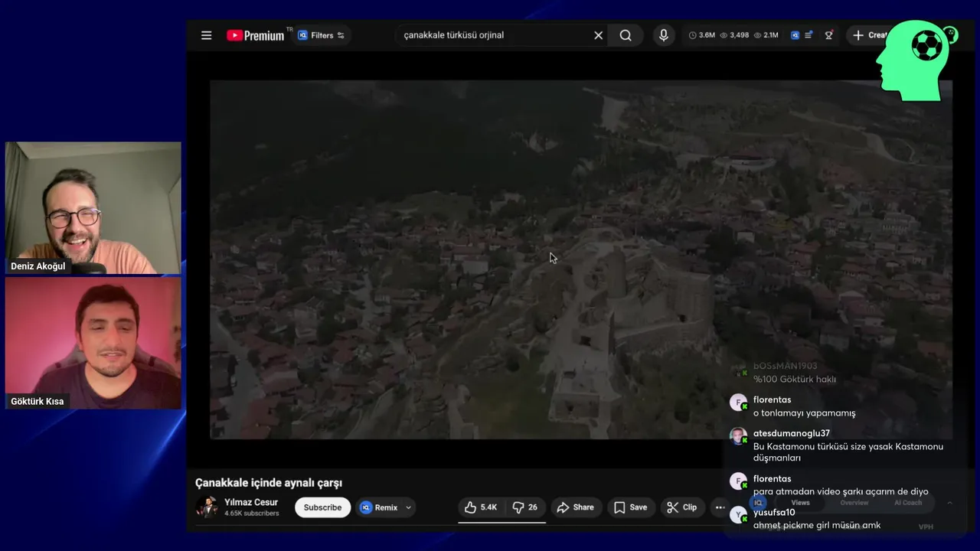Open the trophy achievements icon

(x=829, y=35)
